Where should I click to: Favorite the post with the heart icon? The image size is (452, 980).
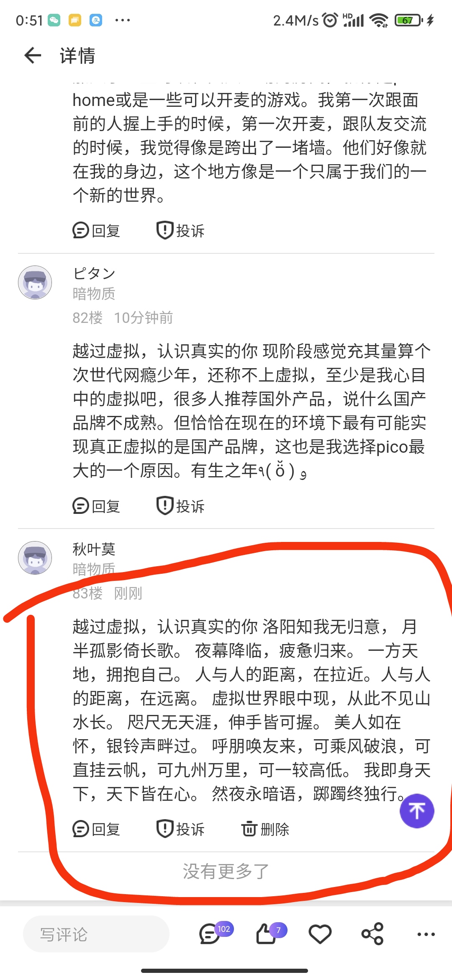(x=320, y=934)
